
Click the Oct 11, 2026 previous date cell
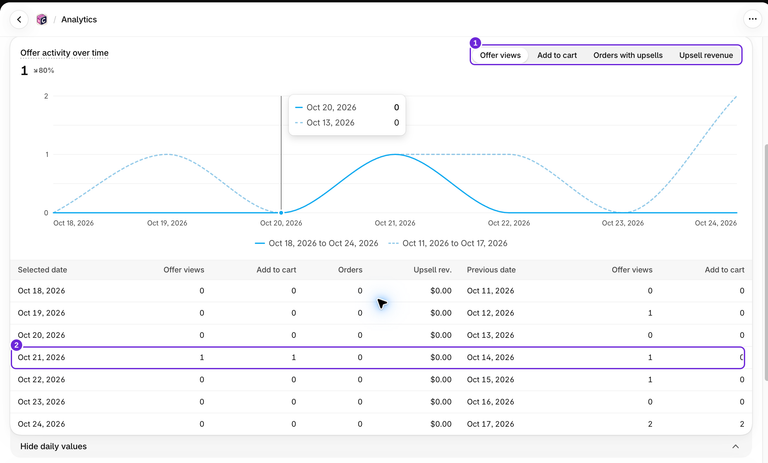pos(490,291)
